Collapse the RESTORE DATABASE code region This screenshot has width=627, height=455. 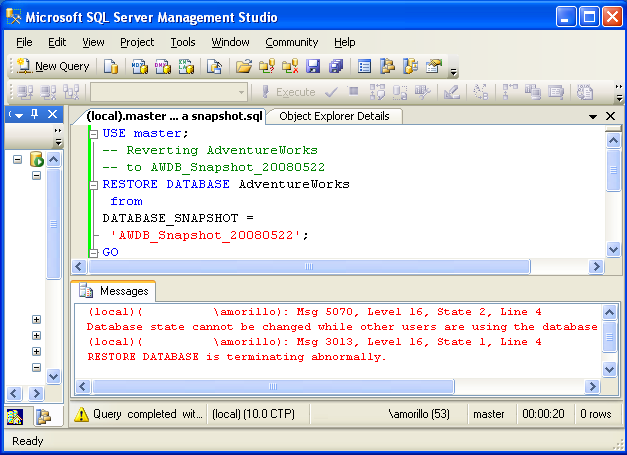point(94,185)
